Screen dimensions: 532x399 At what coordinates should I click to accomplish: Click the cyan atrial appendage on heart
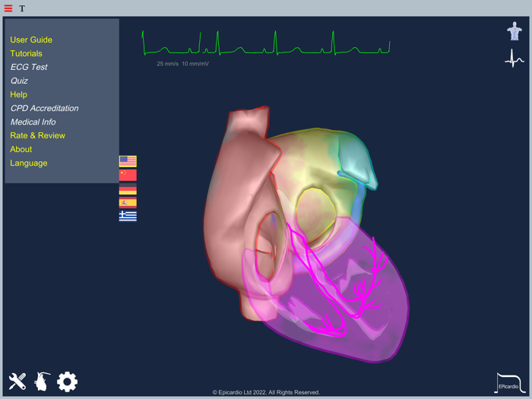358,161
